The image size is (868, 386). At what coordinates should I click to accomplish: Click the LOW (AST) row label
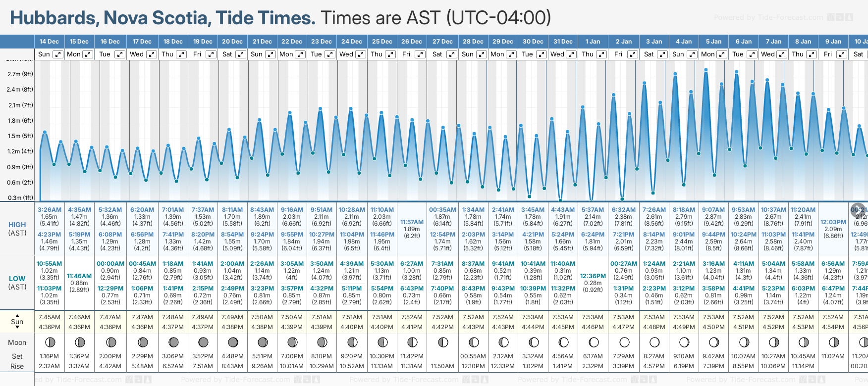pos(17,283)
